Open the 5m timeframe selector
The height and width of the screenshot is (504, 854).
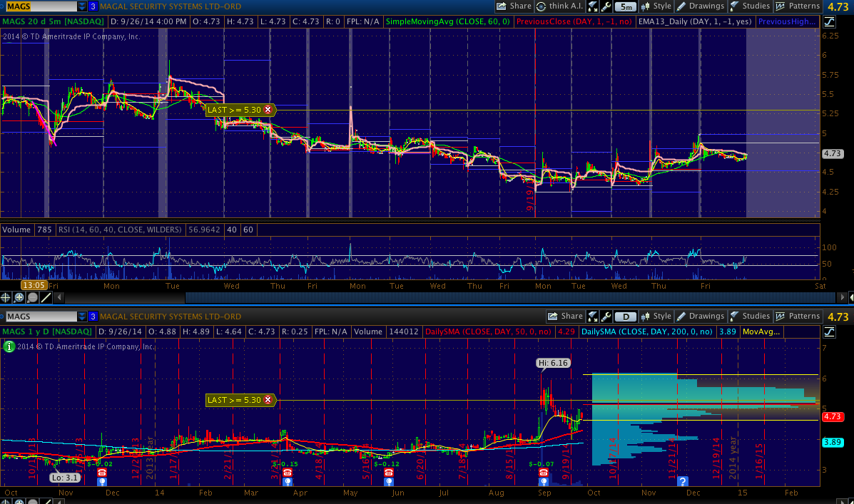coord(625,6)
